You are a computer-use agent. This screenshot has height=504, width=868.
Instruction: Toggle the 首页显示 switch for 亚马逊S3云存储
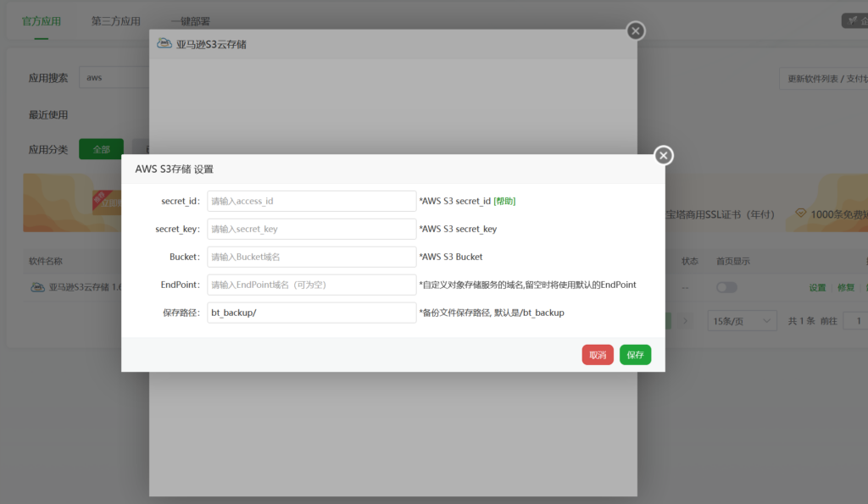coord(726,287)
